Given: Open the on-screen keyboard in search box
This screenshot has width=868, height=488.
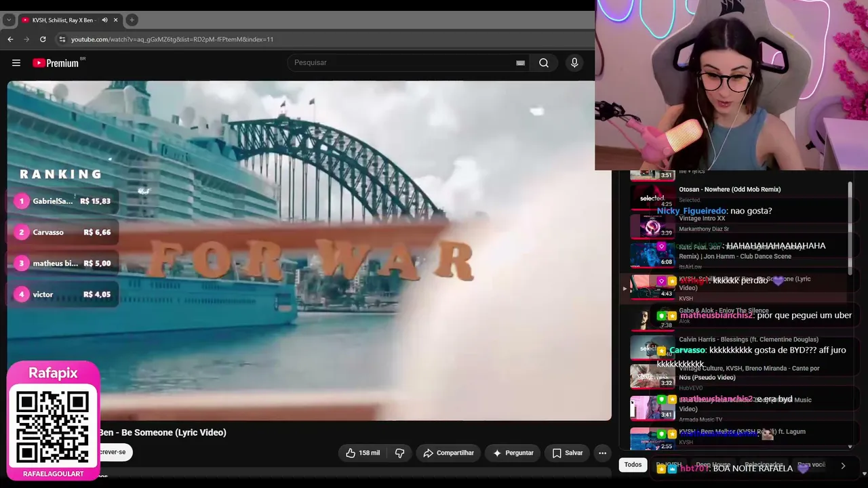Looking at the screenshot, I should click(520, 63).
